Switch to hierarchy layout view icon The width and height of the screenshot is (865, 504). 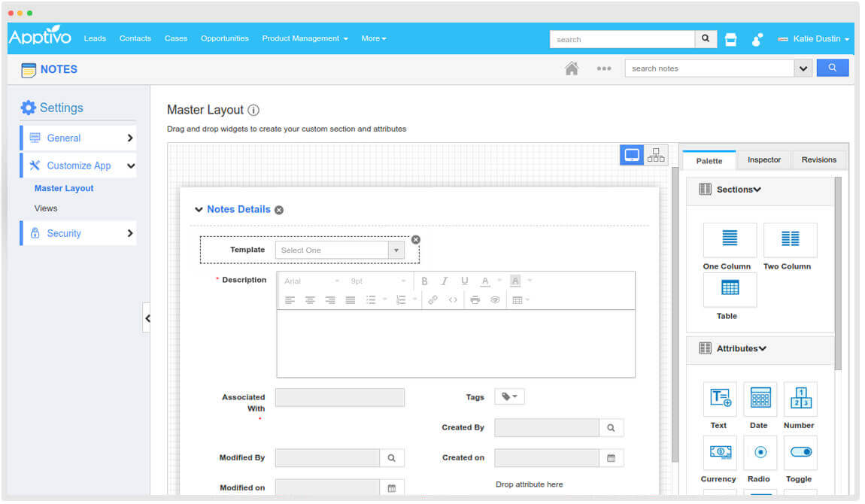(656, 155)
